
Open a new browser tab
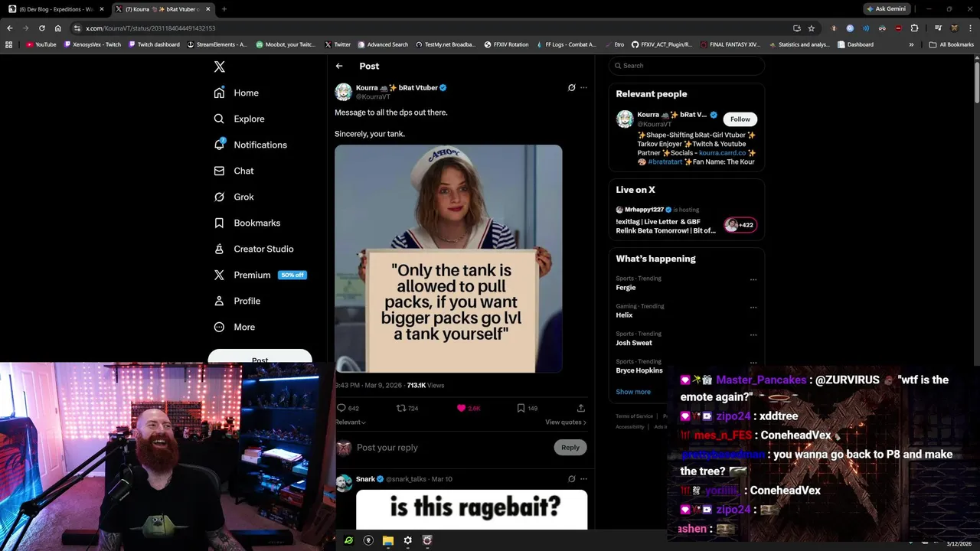(224, 9)
